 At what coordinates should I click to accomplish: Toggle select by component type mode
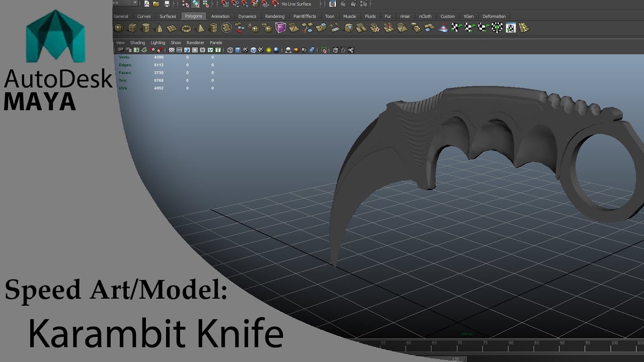pos(206,4)
